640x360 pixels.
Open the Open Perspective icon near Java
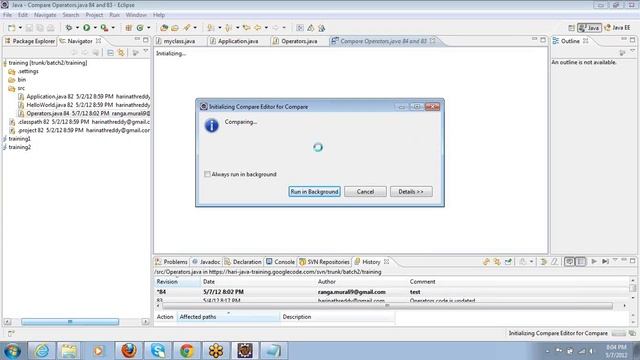571,28
